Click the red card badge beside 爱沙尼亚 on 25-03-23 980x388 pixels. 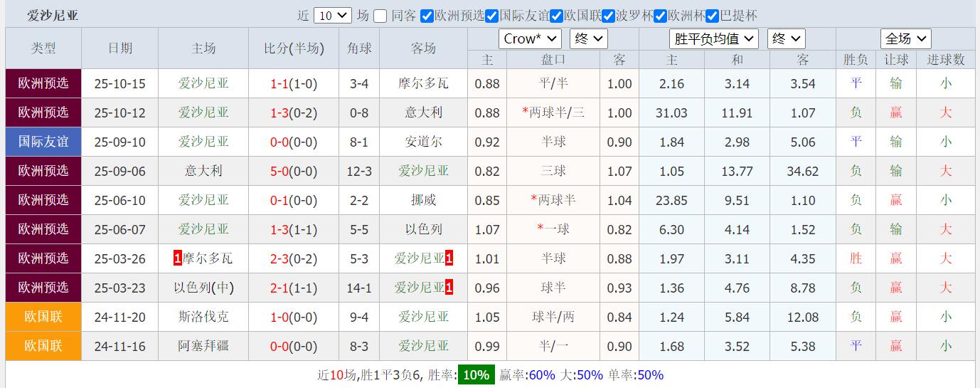(x=449, y=288)
